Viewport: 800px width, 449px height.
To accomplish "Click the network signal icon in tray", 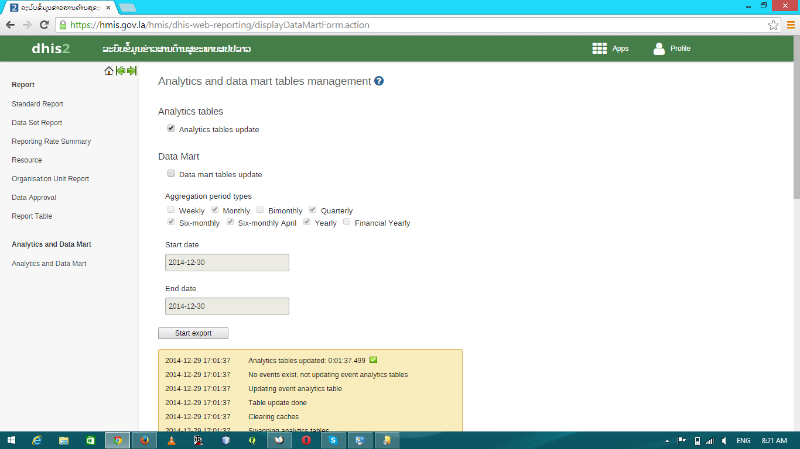I will point(710,441).
